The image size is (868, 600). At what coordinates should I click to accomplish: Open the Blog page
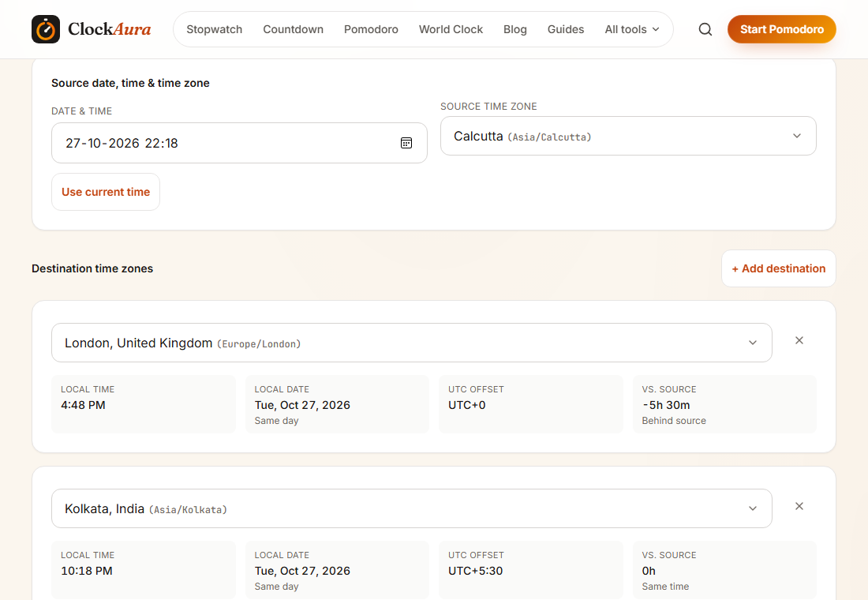[514, 29]
